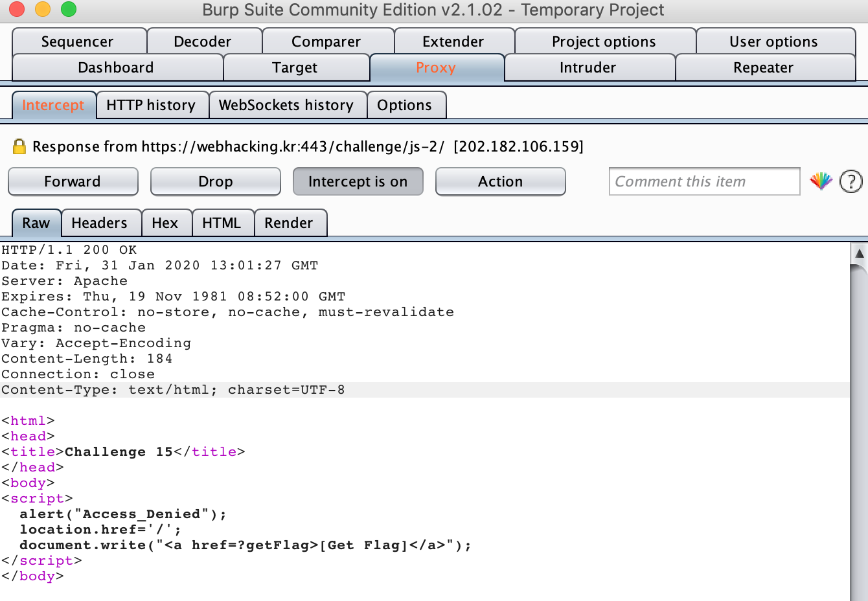This screenshot has height=601, width=868.
Task: Click the 'Response from https://webhacking.kr' label
Action: point(308,146)
